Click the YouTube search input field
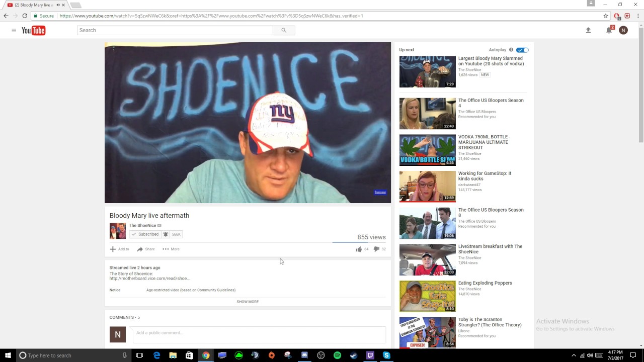Viewport: 644px width, 362px height. click(x=175, y=30)
